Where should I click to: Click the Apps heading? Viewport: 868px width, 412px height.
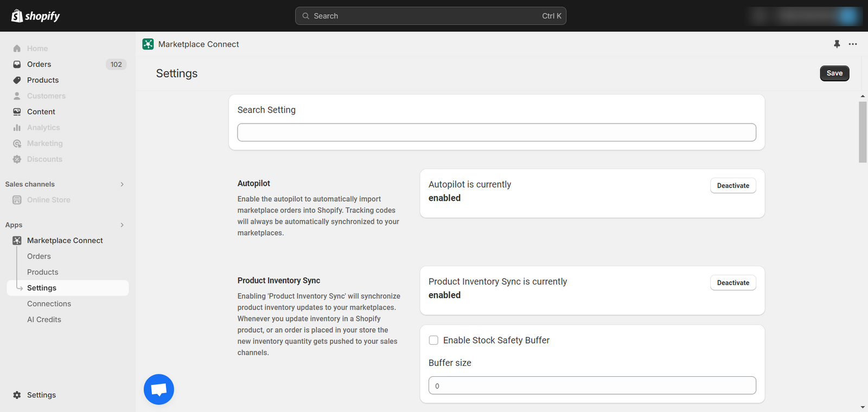pos(14,225)
